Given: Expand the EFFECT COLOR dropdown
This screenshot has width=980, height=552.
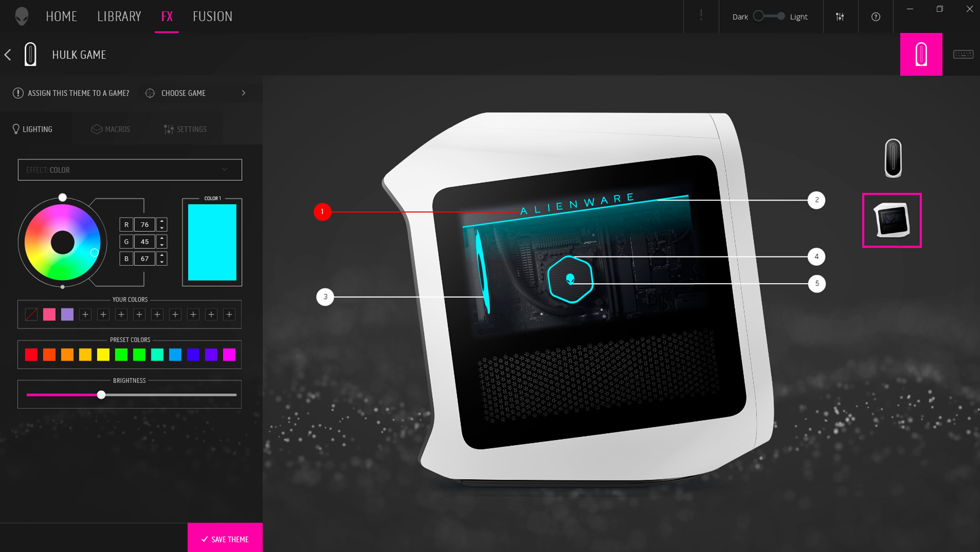Looking at the screenshot, I should pyautogui.click(x=225, y=170).
